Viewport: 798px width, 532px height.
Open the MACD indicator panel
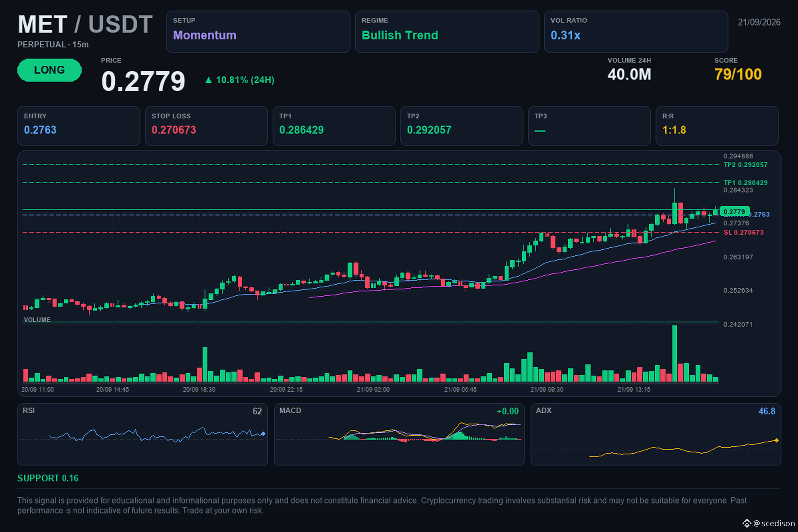(x=399, y=434)
